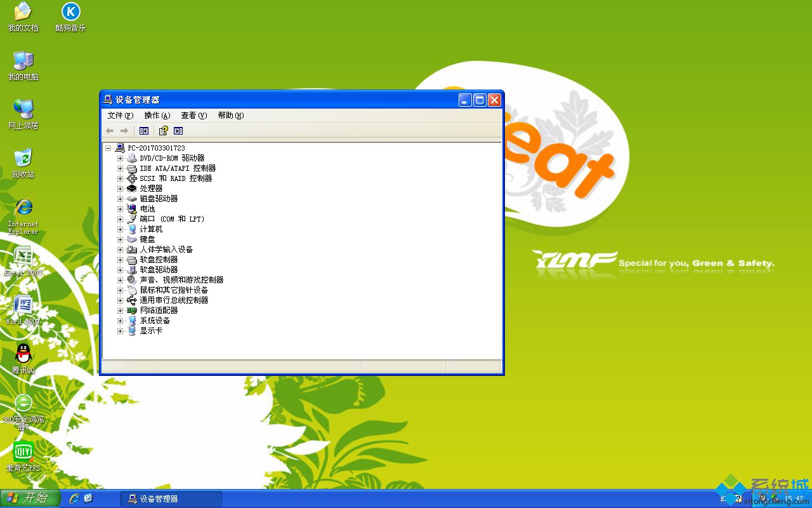Select the 腾讯QQ penguin desktop icon
Image resolution: width=812 pixels, height=508 pixels.
coord(23,353)
